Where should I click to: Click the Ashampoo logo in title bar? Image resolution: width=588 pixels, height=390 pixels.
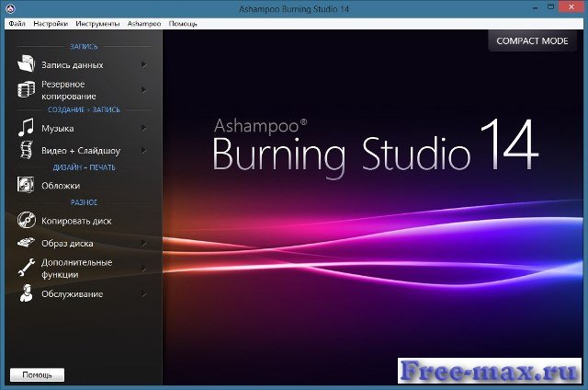pos(10,8)
